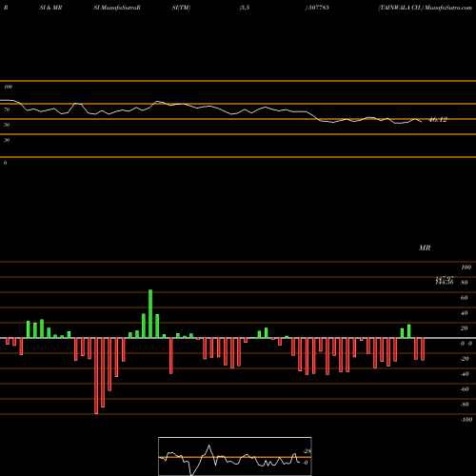The width and height of the screenshot is (476, 476).
Task: Click the MR axis label -60
Action: 465,389
